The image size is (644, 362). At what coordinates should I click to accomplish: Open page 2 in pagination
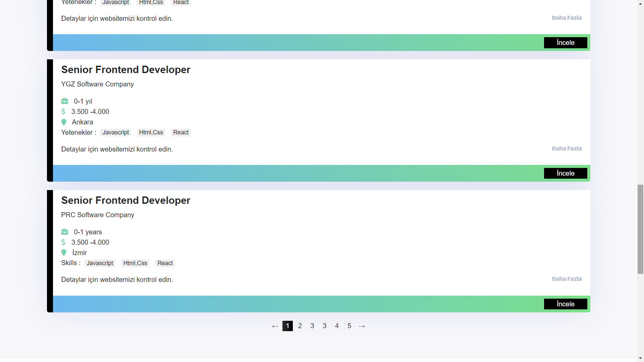click(x=300, y=326)
